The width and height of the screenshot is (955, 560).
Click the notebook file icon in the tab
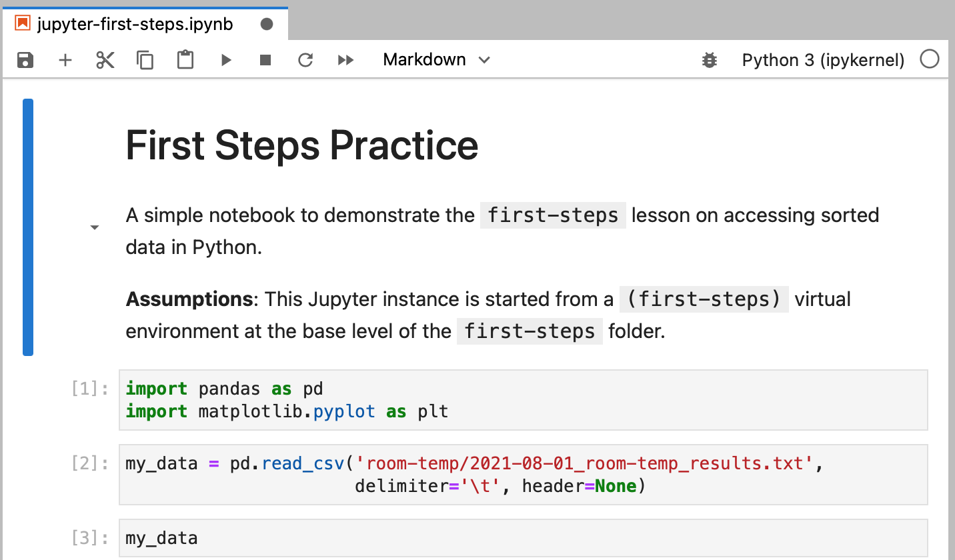click(23, 24)
